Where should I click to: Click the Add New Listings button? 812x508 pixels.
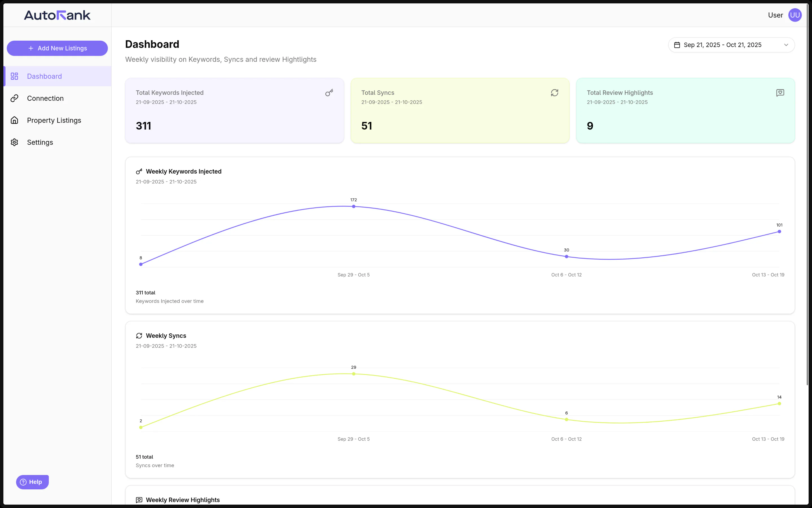point(58,48)
